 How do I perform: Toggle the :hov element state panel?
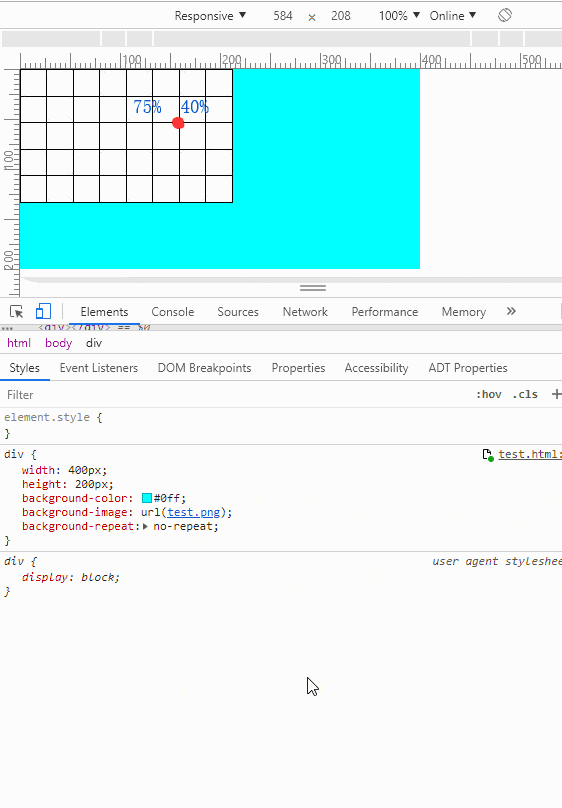(x=488, y=394)
